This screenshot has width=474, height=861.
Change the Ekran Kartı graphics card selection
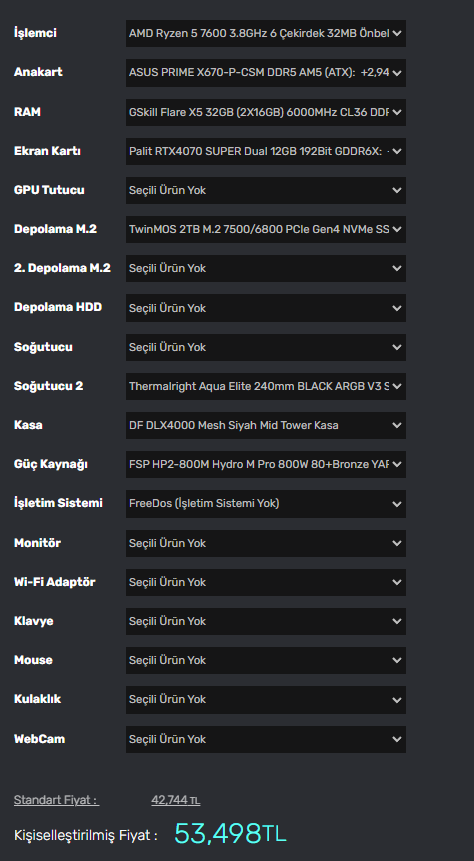[266, 151]
